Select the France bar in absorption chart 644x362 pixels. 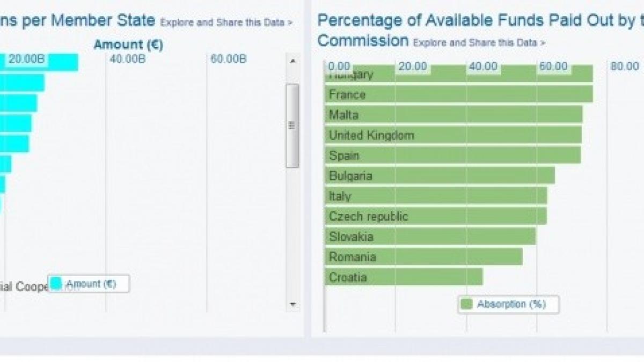tap(458, 94)
